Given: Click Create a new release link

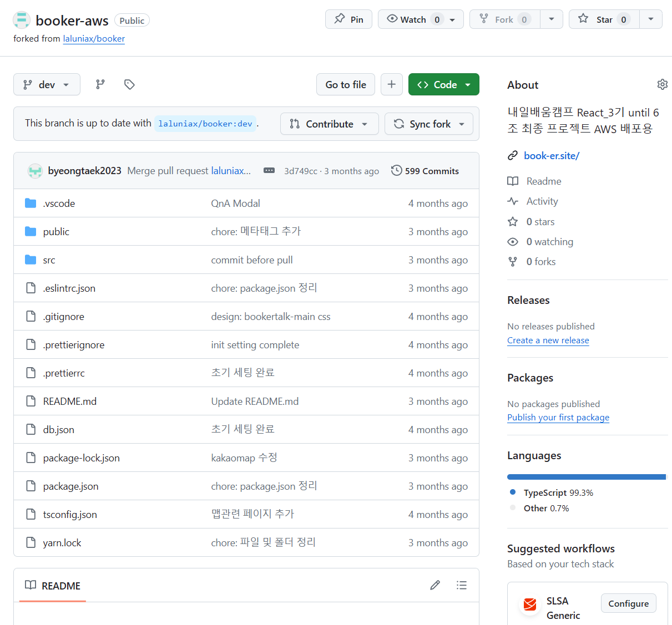Looking at the screenshot, I should (548, 341).
